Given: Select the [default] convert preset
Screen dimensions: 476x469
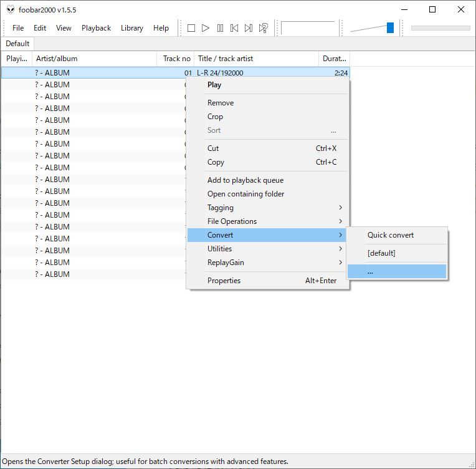Looking at the screenshot, I should [397, 253].
